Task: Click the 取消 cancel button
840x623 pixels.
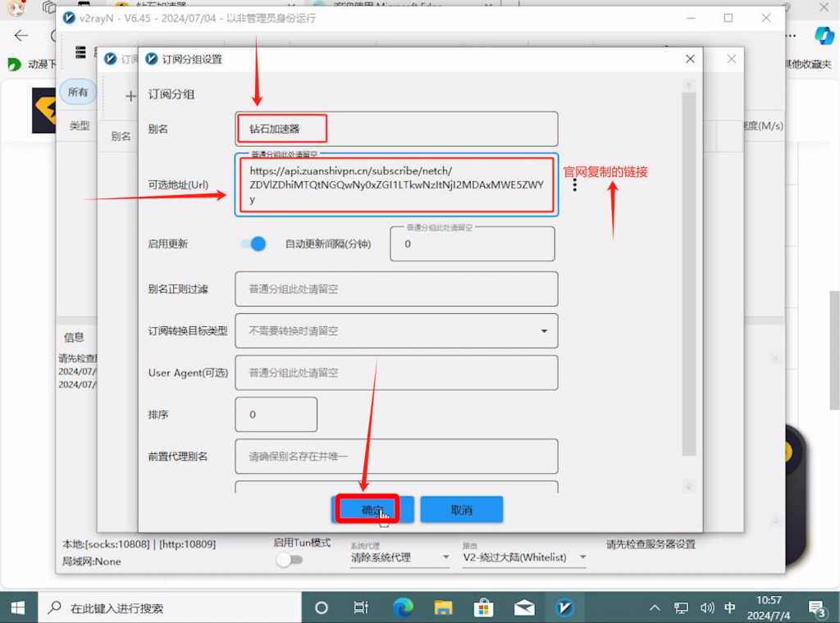Action: [x=461, y=509]
